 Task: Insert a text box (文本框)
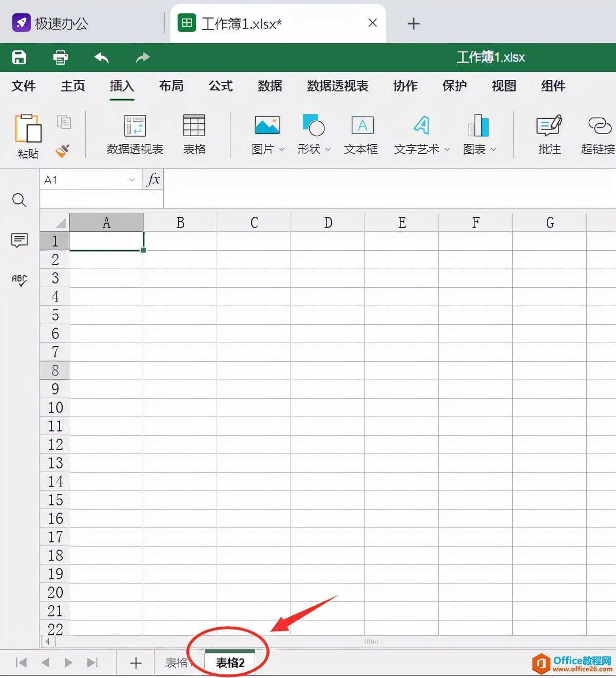[x=361, y=134]
